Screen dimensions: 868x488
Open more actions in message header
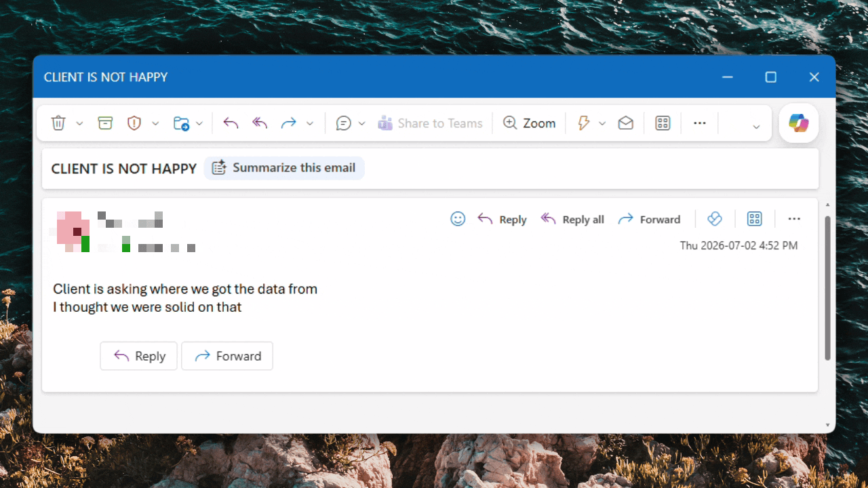pos(794,219)
